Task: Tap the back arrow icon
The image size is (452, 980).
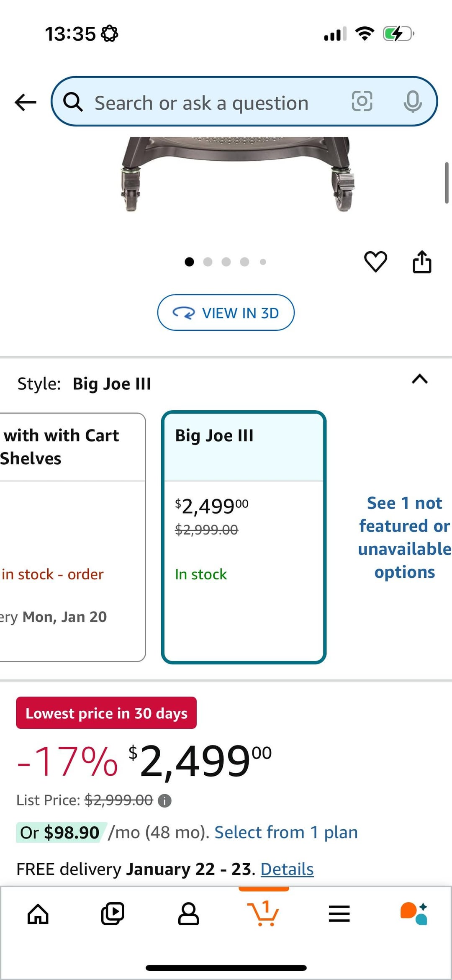Action: pyautogui.click(x=26, y=102)
